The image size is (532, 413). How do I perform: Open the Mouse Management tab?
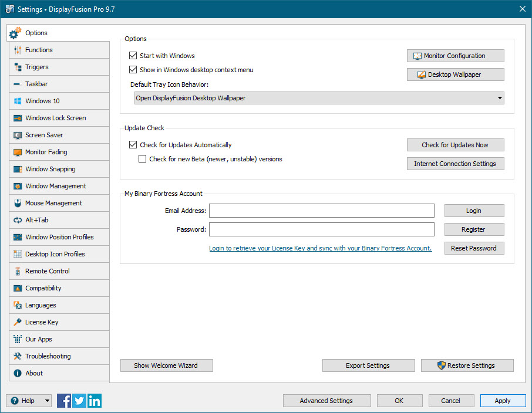[x=59, y=203]
